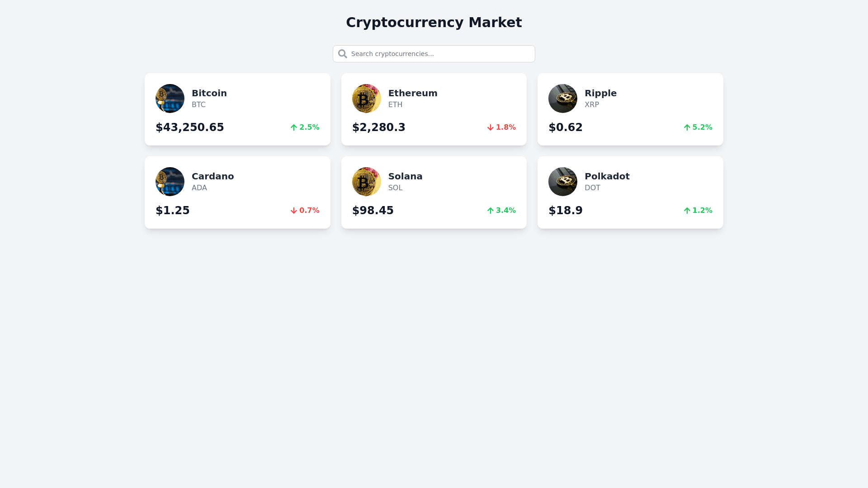
Task: Click Bitcoin's green up arrow
Action: click(294, 127)
